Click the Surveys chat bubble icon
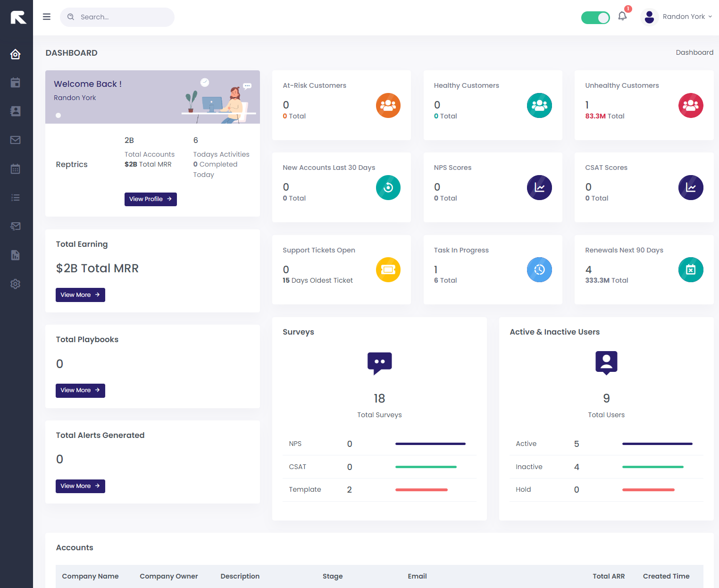719x588 pixels. click(380, 363)
